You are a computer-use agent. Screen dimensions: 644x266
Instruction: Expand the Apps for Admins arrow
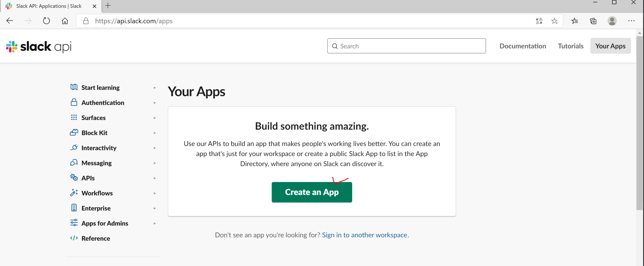tap(155, 223)
